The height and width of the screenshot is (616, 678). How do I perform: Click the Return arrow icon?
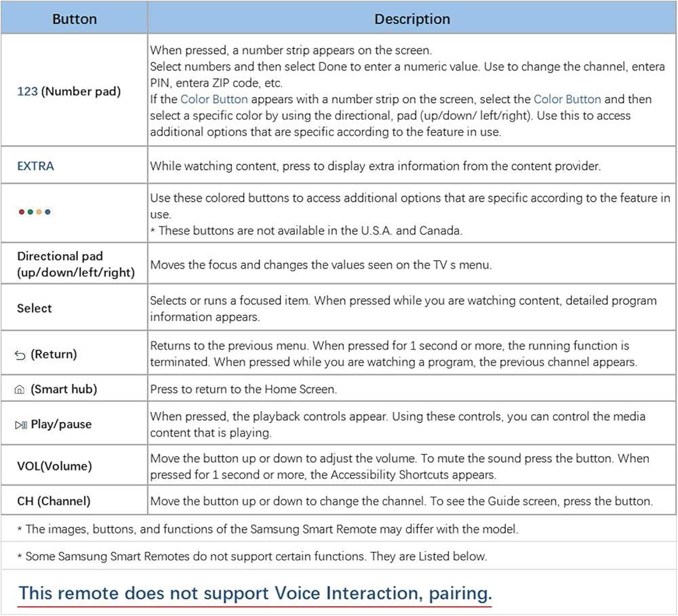point(22,354)
